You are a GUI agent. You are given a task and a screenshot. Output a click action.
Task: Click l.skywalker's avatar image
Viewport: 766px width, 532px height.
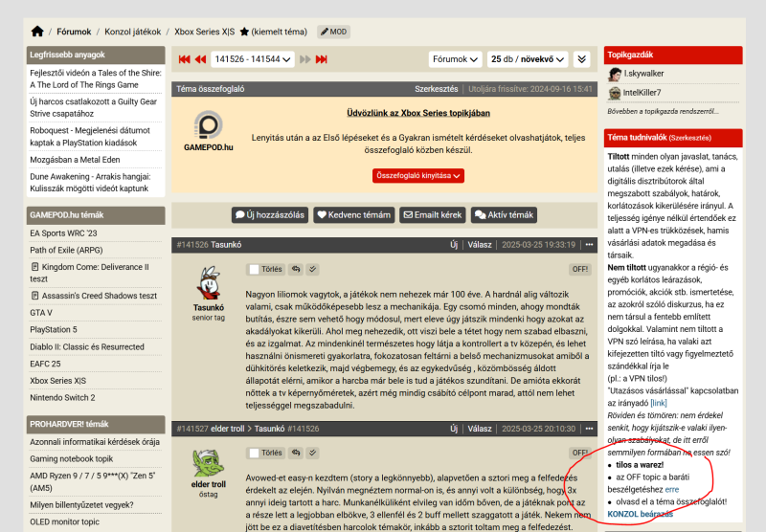tap(615, 74)
